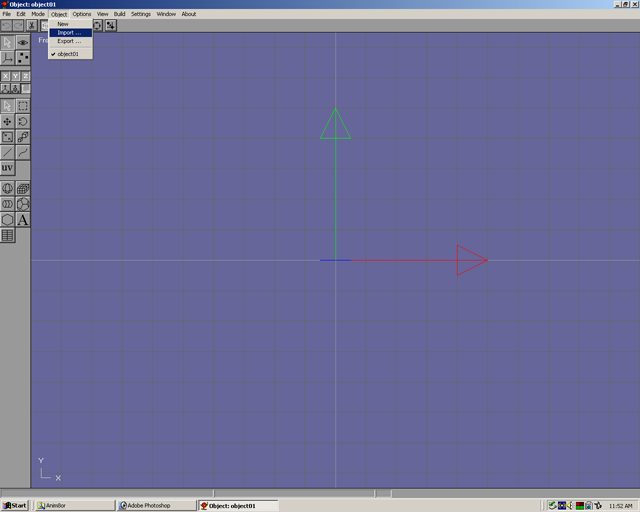This screenshot has height=512, width=640.
Task: Click the Arc Rotate toolbar icon
Action: [x=98, y=26]
